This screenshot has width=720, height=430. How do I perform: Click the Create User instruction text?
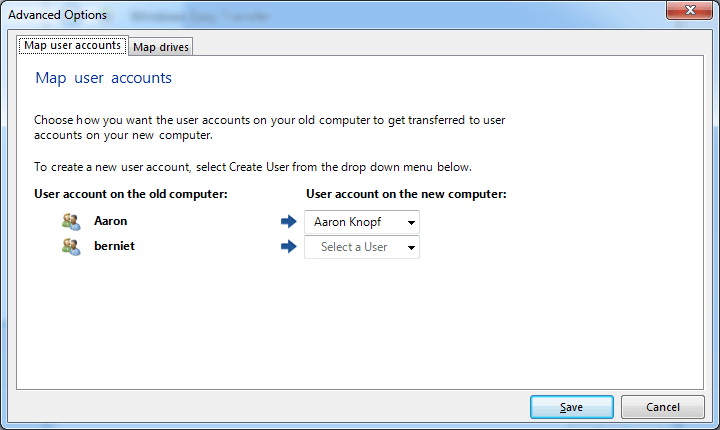(x=253, y=167)
